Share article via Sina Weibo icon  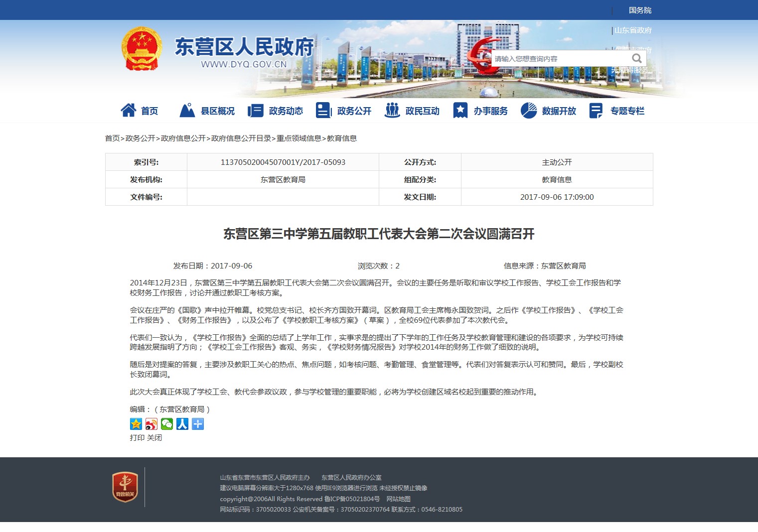(152, 424)
